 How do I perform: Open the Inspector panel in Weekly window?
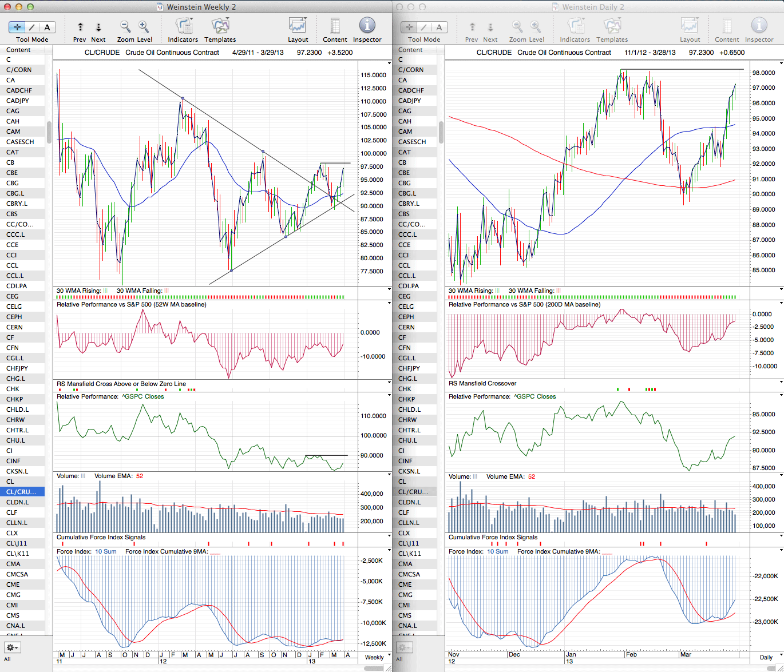[x=367, y=26]
